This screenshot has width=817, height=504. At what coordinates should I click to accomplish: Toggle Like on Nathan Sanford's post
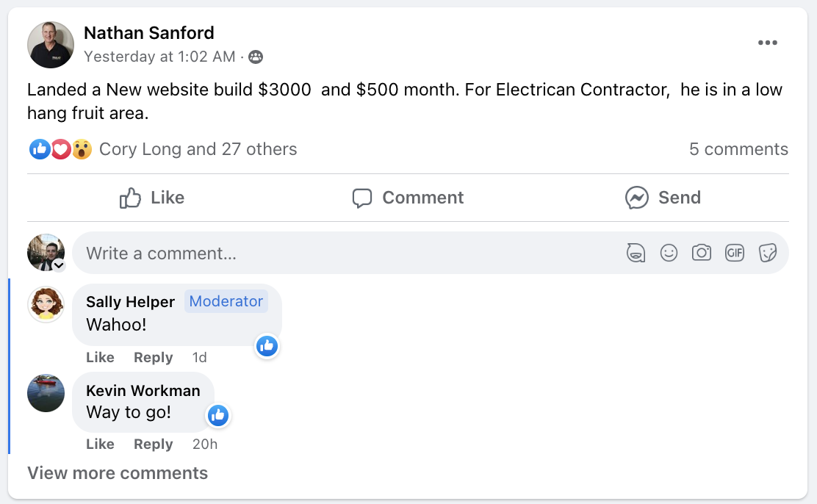coord(152,198)
